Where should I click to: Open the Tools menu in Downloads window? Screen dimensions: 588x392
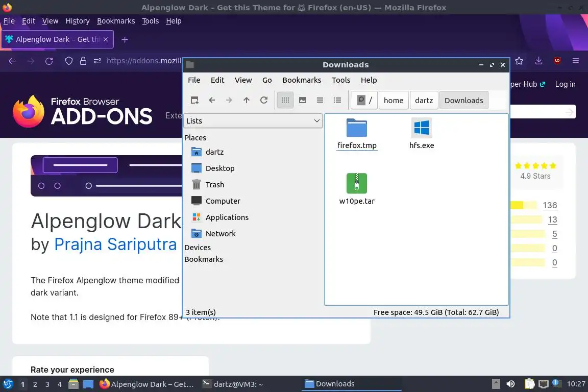point(341,80)
